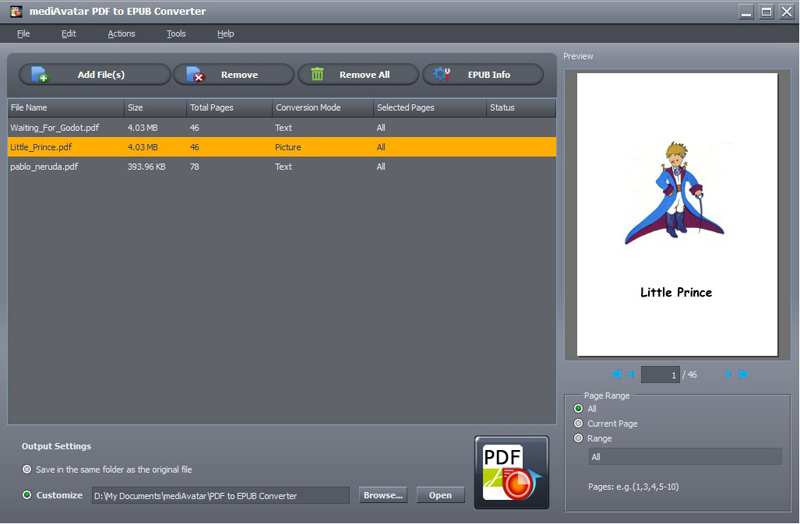Select the Range radio button
The height and width of the screenshot is (524, 800).
pos(578,438)
